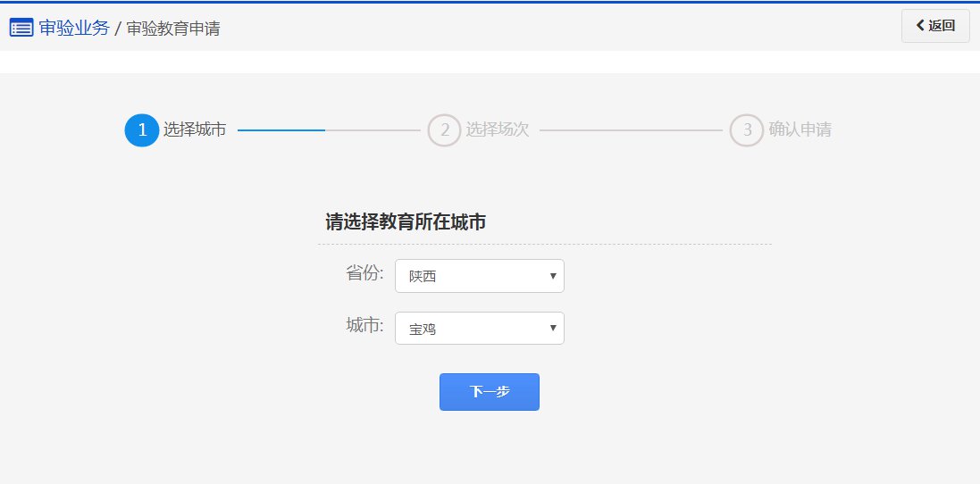Select the 审验教育申请 breadcrumb text
The height and width of the screenshot is (484, 980).
pos(173,28)
